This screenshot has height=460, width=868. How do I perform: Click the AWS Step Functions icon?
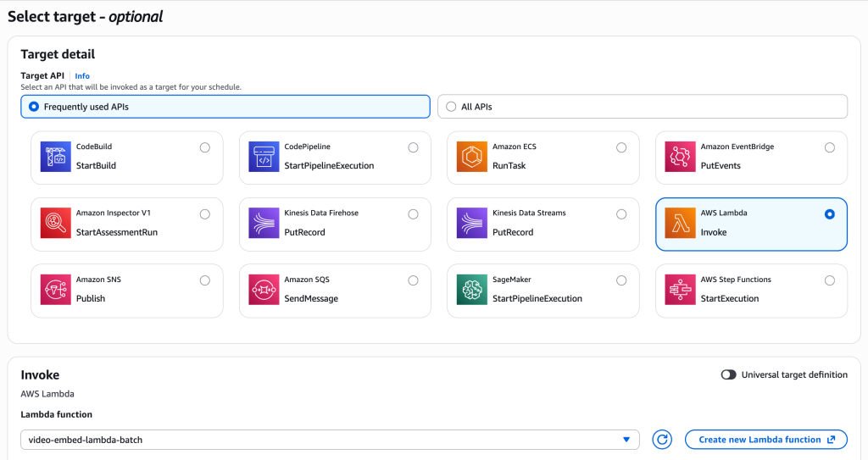680,290
